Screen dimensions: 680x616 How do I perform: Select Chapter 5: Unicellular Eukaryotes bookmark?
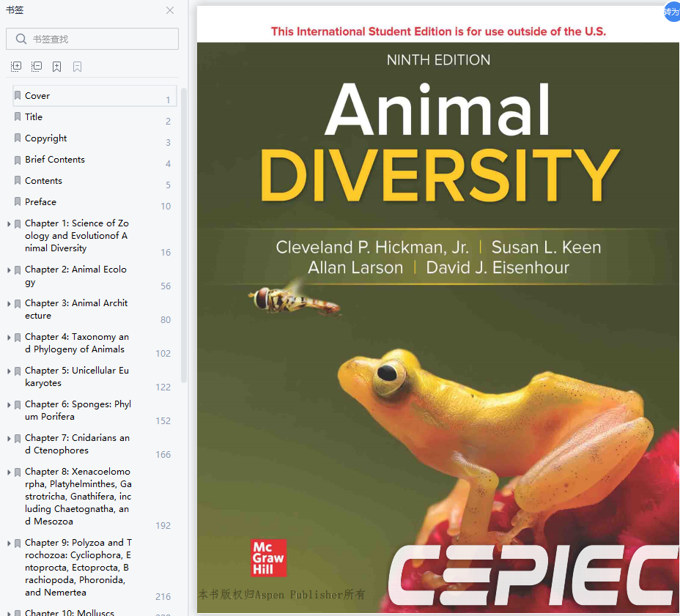77,376
